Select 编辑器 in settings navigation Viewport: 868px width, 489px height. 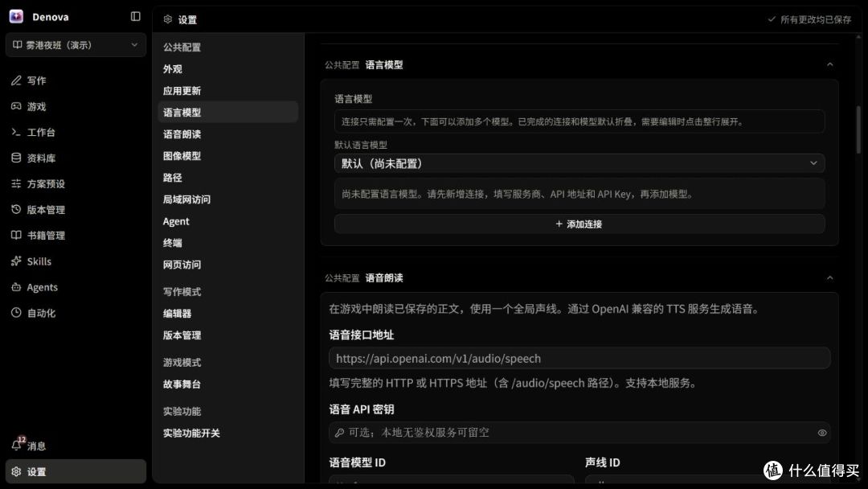(228, 313)
